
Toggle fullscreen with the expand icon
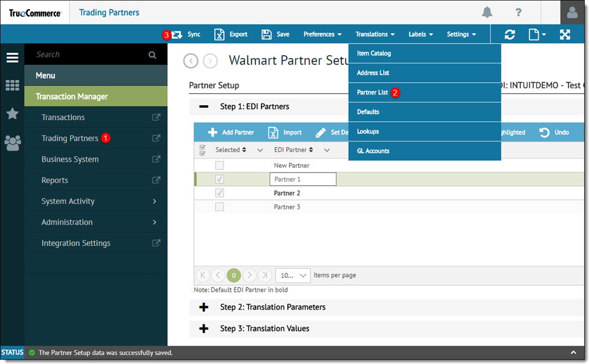coord(565,34)
